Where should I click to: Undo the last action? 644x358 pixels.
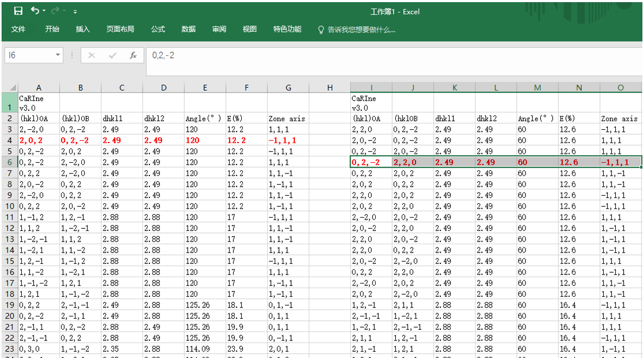click(x=35, y=11)
